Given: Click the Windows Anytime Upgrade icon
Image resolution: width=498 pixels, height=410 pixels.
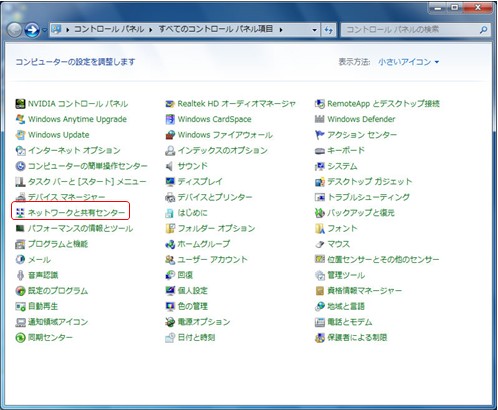Looking at the screenshot, I should [20, 119].
